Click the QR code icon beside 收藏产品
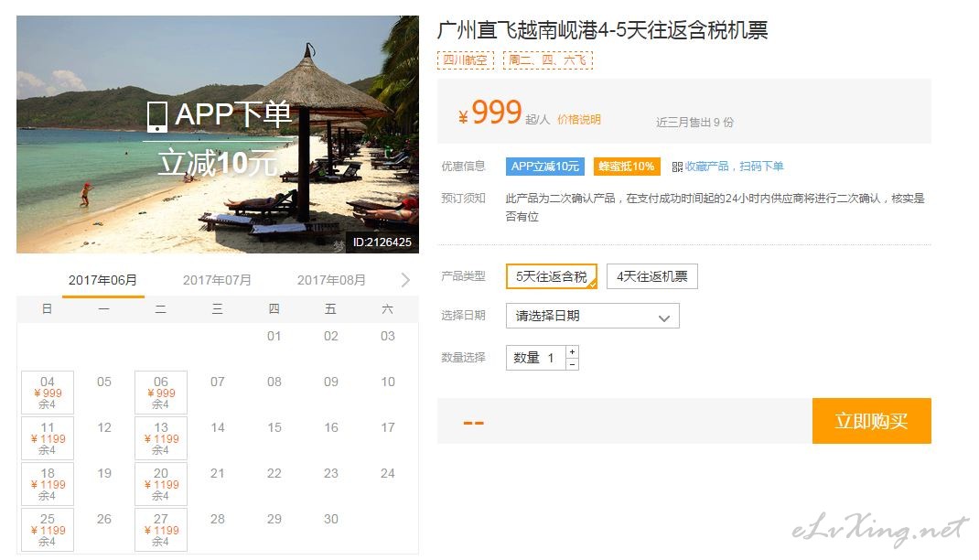This screenshot has width=979, height=560. coord(677,167)
